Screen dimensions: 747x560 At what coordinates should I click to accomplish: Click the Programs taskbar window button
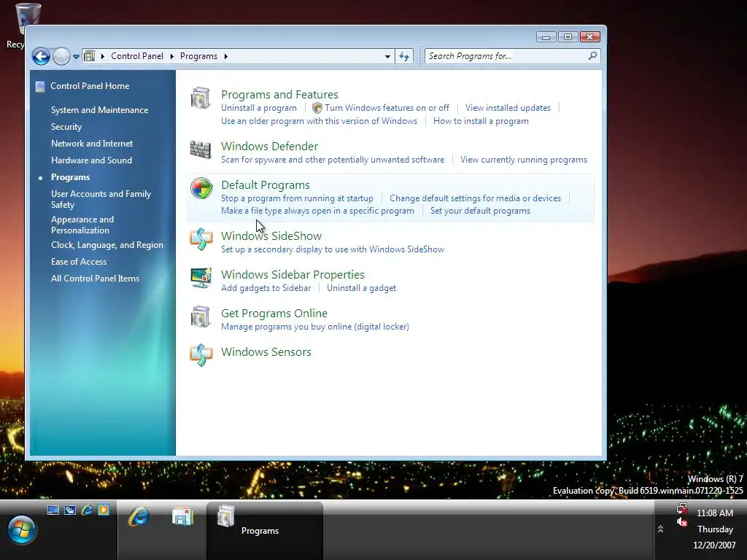tap(265, 529)
